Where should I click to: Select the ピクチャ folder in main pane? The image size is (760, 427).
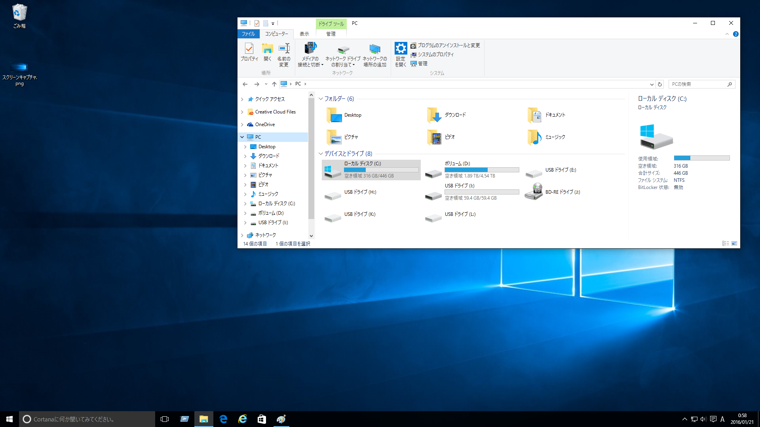[x=342, y=137]
